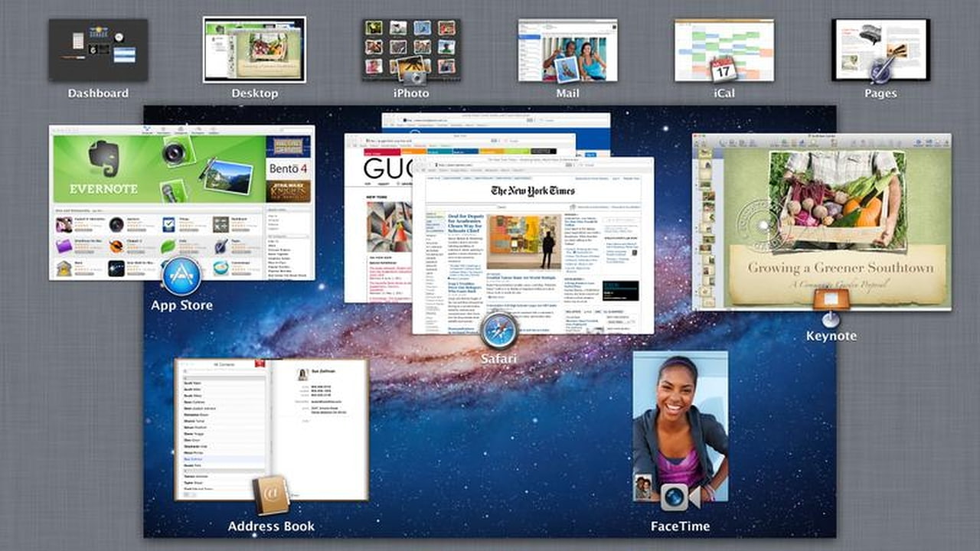Image resolution: width=980 pixels, height=551 pixels.
Task: Select the New York Times Safari window
Action: [533, 246]
